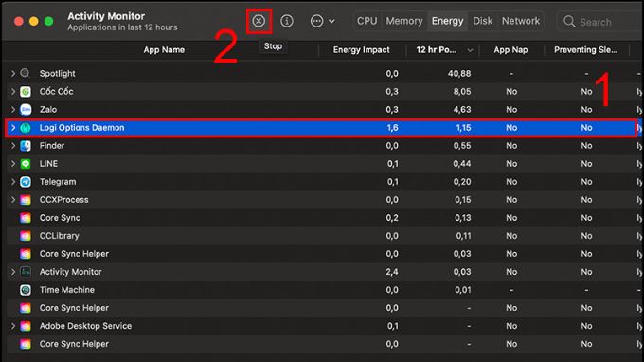Click the Telegram app icon
644x362 pixels.
(x=26, y=182)
